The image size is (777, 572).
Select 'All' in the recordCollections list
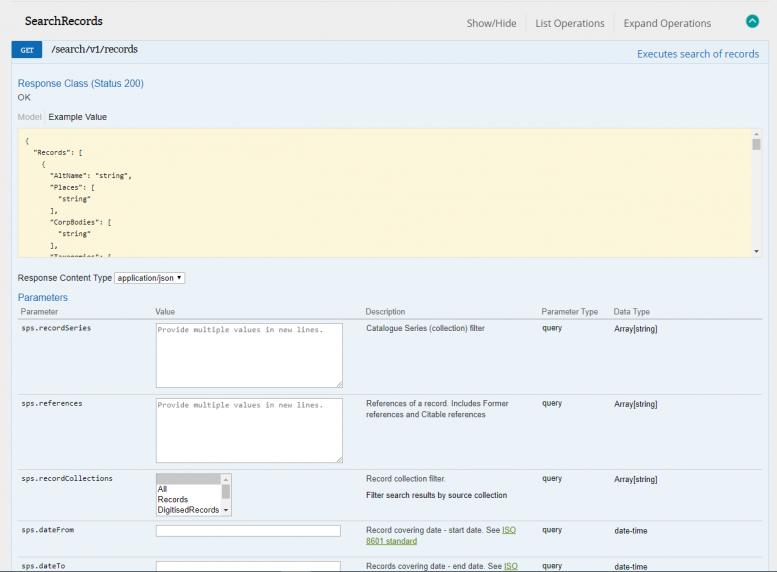click(x=162, y=489)
